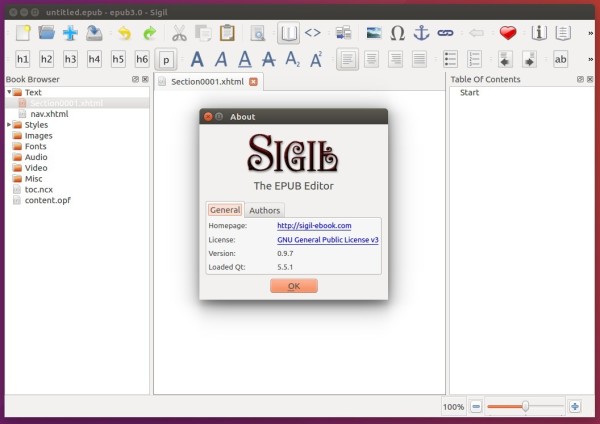This screenshot has width=600, height=424.
Task: Go back arrow in toolbar
Action: (x=476, y=33)
